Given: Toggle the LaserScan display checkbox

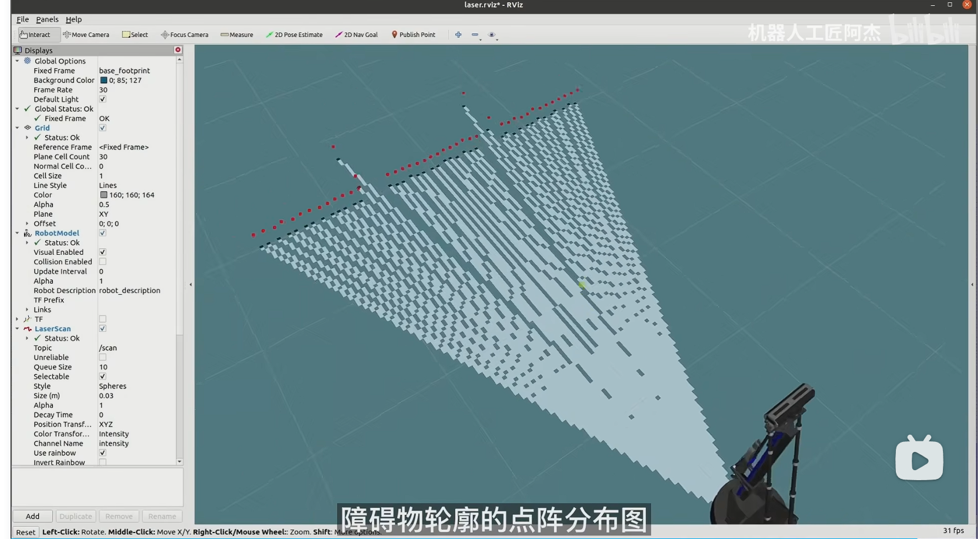Looking at the screenshot, I should click(103, 328).
